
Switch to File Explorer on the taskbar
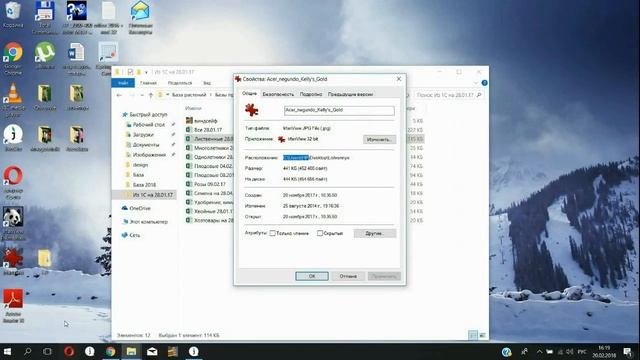(131, 351)
